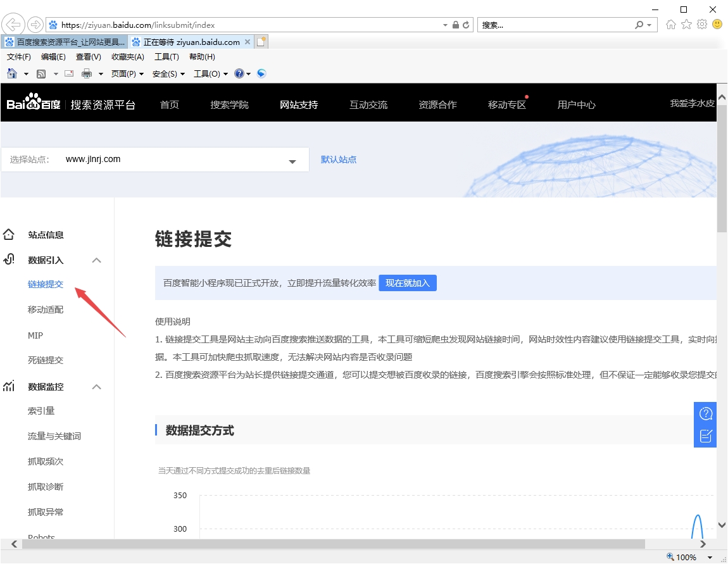Click the printer icon in the toolbar

coord(87,73)
